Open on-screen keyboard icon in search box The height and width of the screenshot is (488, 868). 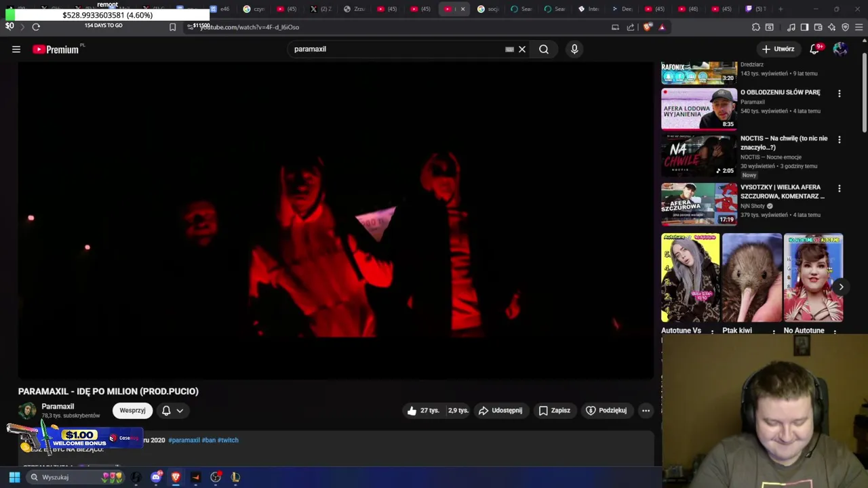509,49
